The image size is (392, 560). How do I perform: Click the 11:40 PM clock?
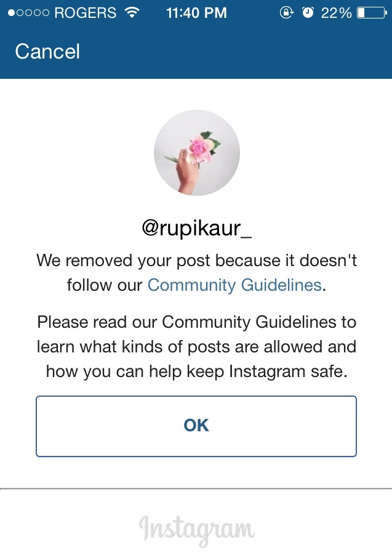click(196, 13)
